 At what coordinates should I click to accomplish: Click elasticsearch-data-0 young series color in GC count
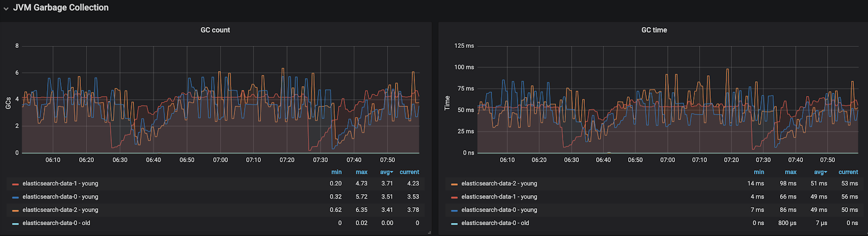[x=15, y=197]
